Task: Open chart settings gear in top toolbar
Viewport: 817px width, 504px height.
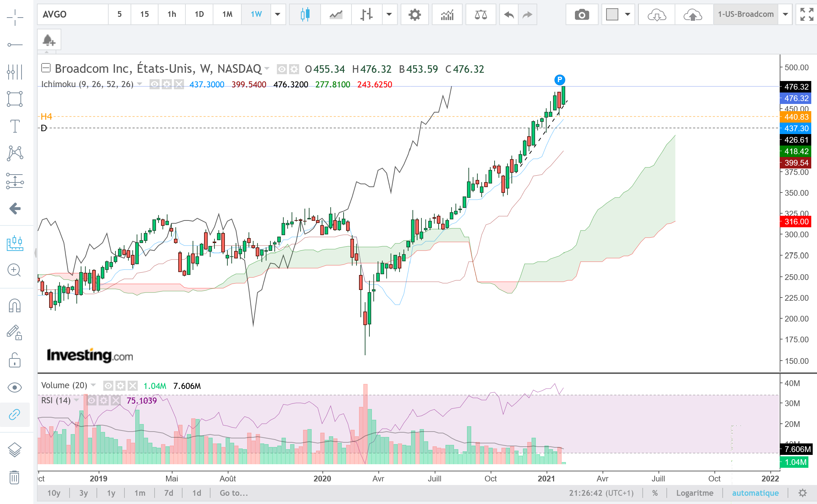Action: click(415, 15)
